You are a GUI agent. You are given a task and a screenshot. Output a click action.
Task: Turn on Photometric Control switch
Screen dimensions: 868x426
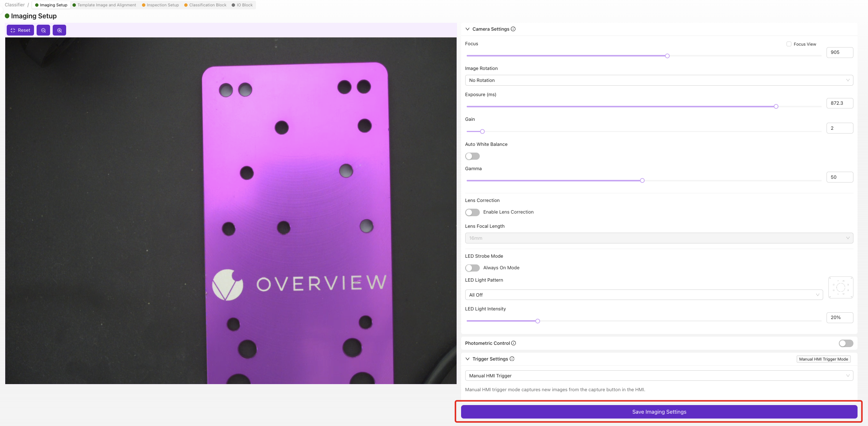pos(846,343)
